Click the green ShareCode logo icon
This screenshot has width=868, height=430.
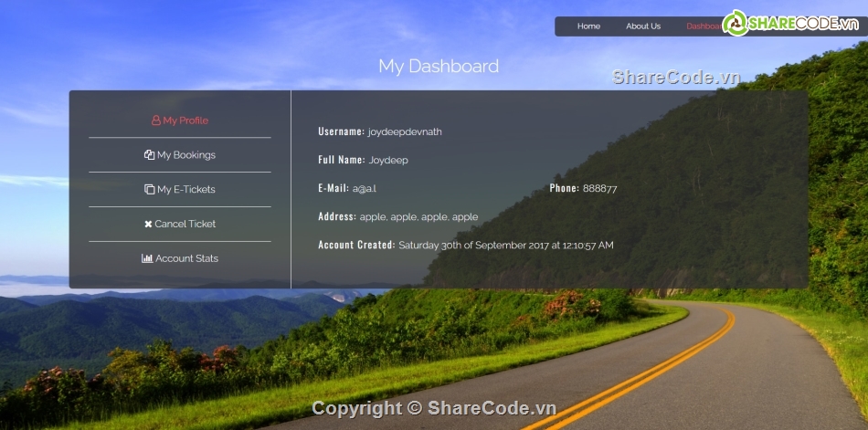[x=736, y=23]
